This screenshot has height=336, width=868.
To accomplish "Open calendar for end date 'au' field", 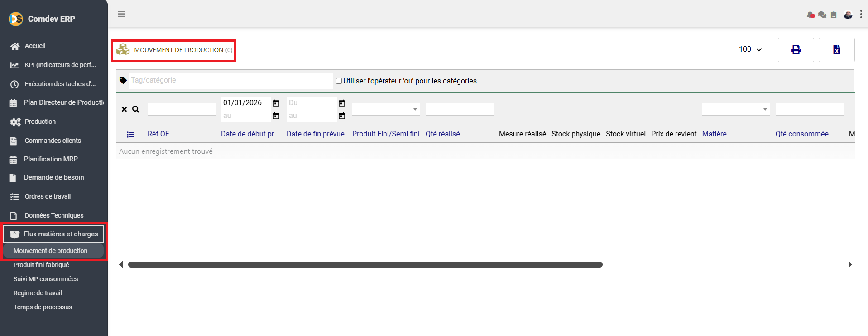I will [342, 116].
